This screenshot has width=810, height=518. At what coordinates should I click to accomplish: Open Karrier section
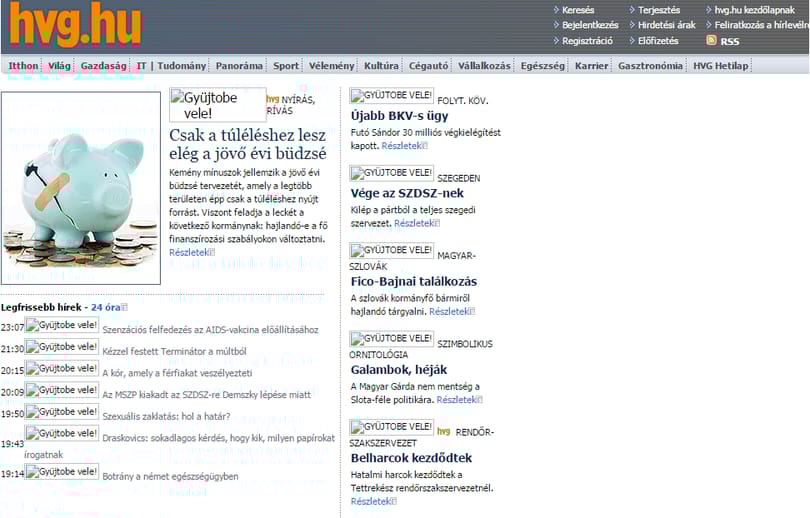[591, 66]
